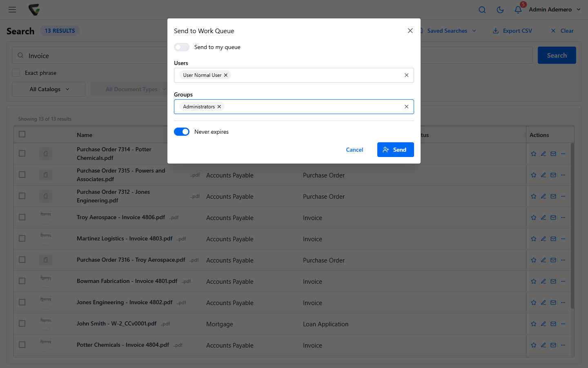Email Purchase Order 7314 envelope icon
This screenshot has height=368, width=588.
pyautogui.click(x=553, y=154)
